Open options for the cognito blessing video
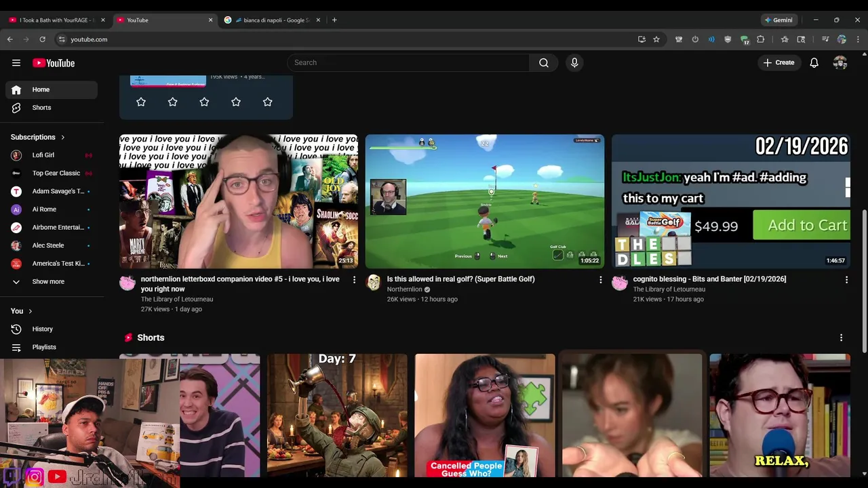 (846, 279)
